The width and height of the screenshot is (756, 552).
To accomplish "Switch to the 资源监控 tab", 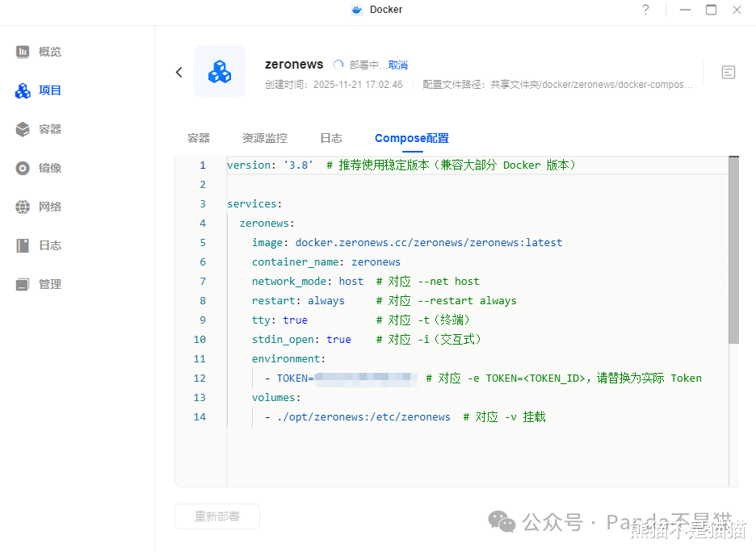I will point(265,138).
